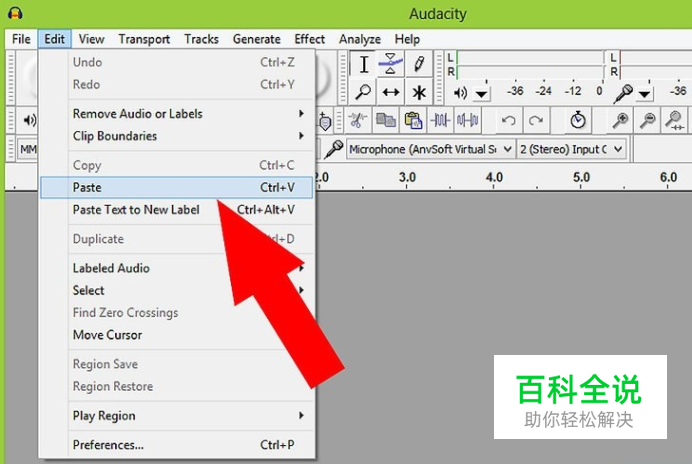Click the Redo arrow toolbar icon
The height and width of the screenshot is (464, 692).
536,120
